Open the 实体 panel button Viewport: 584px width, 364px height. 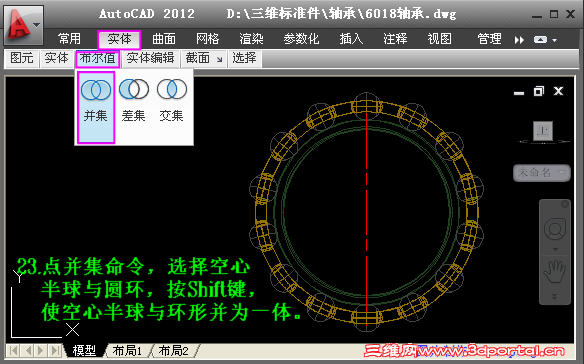[x=56, y=58]
